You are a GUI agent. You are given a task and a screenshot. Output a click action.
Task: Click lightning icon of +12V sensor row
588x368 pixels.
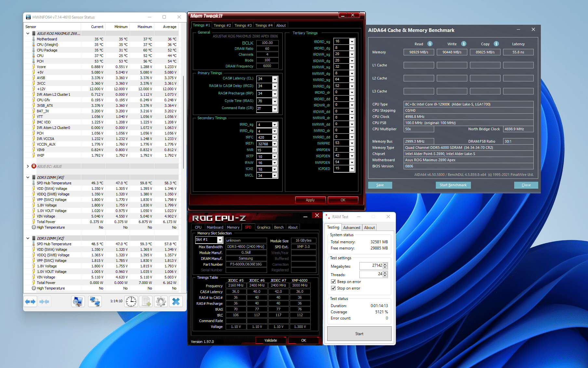pyautogui.click(x=33, y=89)
